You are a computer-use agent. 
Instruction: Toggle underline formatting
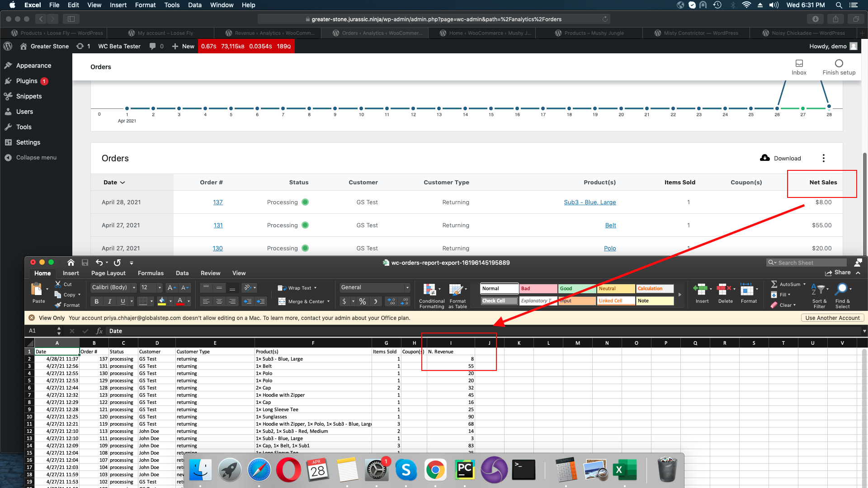(x=123, y=301)
